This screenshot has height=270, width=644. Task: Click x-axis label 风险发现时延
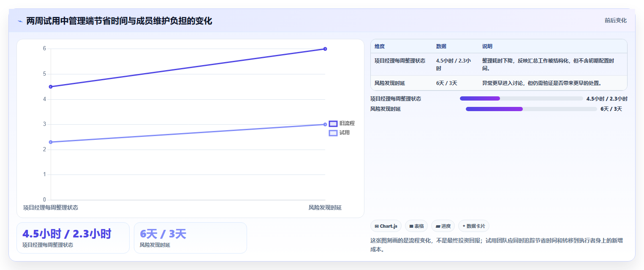[x=325, y=207]
